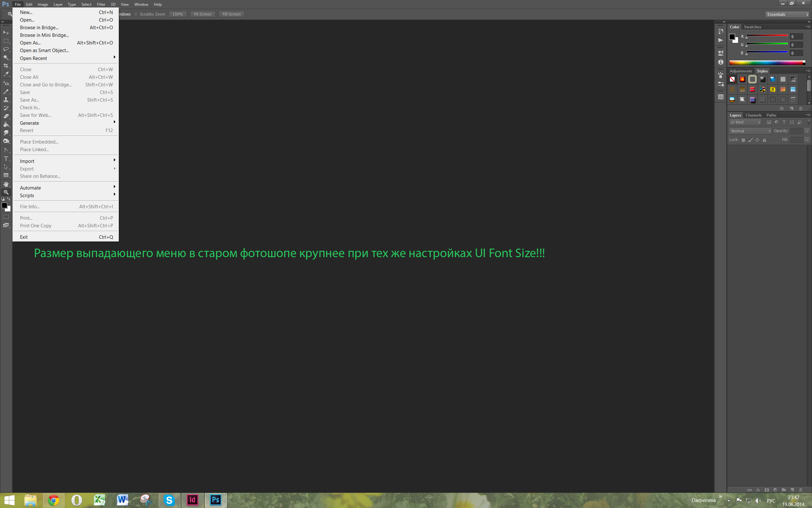Screen dimensions: 812x508
Task: Open the Layers panel flyout menu
Action: point(808,115)
